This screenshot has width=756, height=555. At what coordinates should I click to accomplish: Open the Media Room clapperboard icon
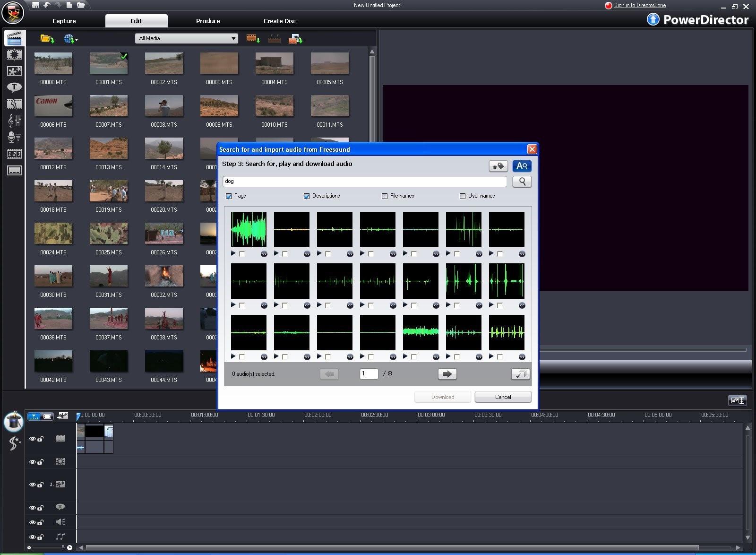tap(14, 38)
